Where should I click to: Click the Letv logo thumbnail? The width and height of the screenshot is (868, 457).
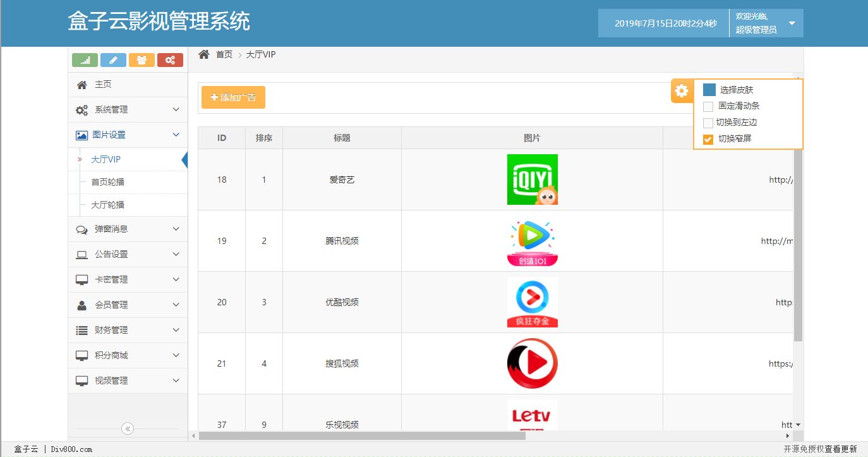pos(532,415)
